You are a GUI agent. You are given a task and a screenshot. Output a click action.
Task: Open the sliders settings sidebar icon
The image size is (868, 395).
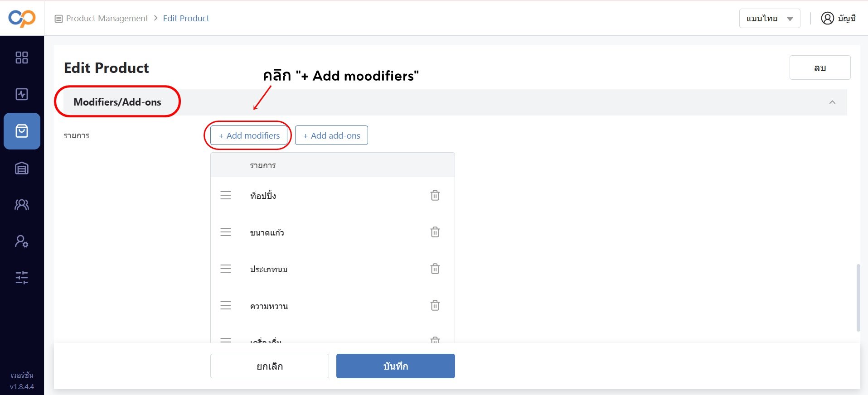(22, 277)
